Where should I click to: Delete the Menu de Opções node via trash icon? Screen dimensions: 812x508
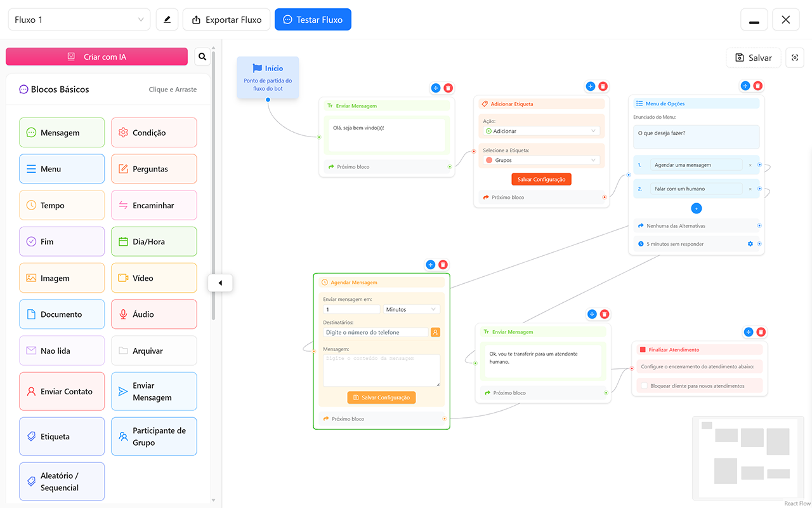point(758,85)
